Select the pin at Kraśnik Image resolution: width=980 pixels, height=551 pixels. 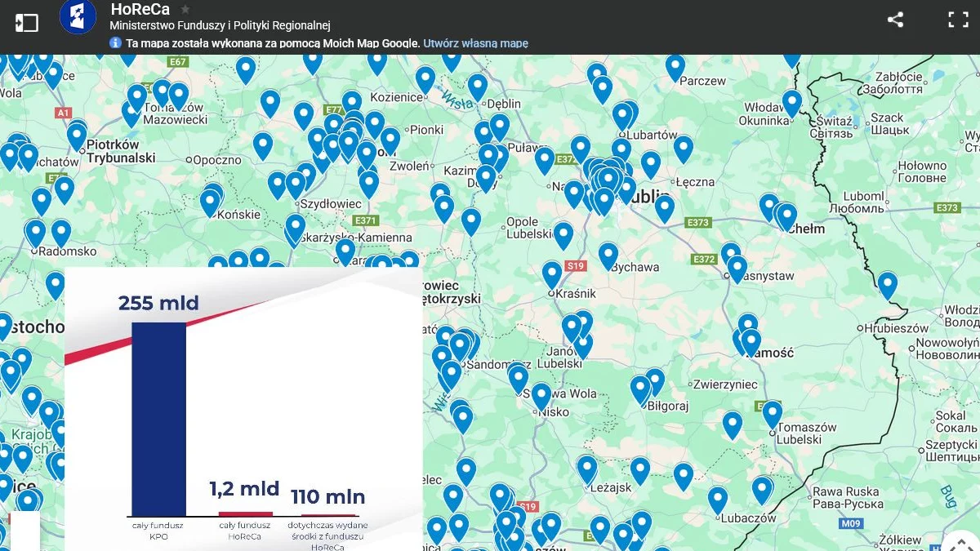pyautogui.click(x=552, y=273)
